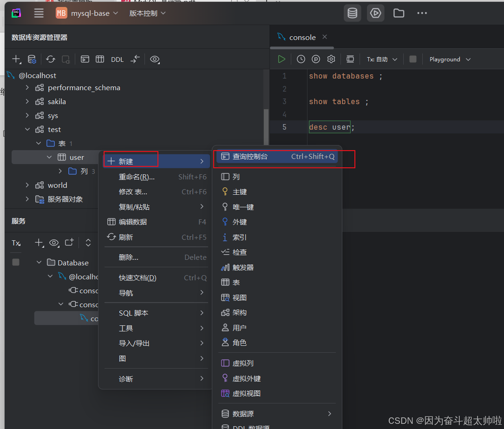Click the expand/collapse arrows in services toolbar

tap(88, 243)
